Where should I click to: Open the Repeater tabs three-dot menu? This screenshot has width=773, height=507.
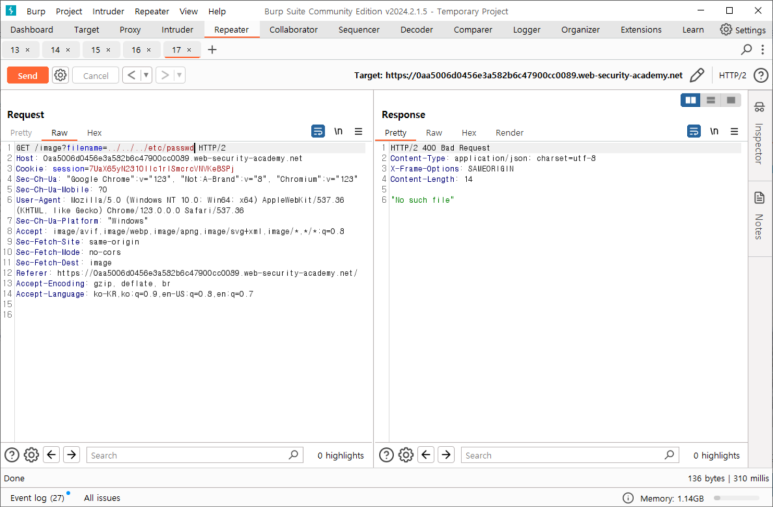point(762,49)
